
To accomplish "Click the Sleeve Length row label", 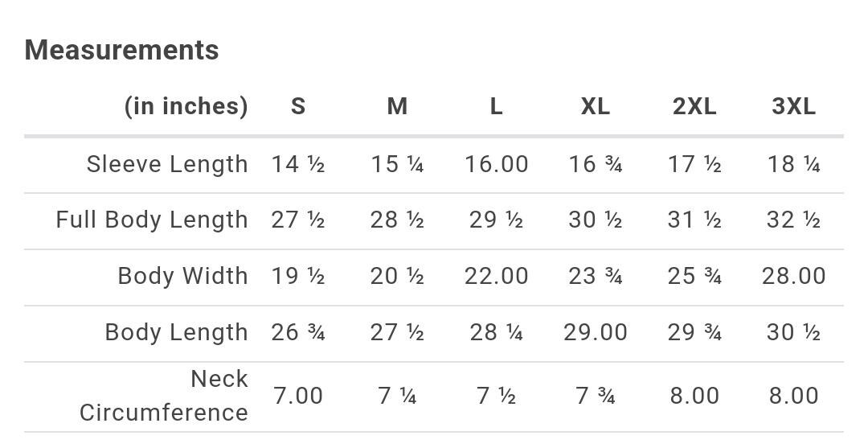I will [167, 164].
